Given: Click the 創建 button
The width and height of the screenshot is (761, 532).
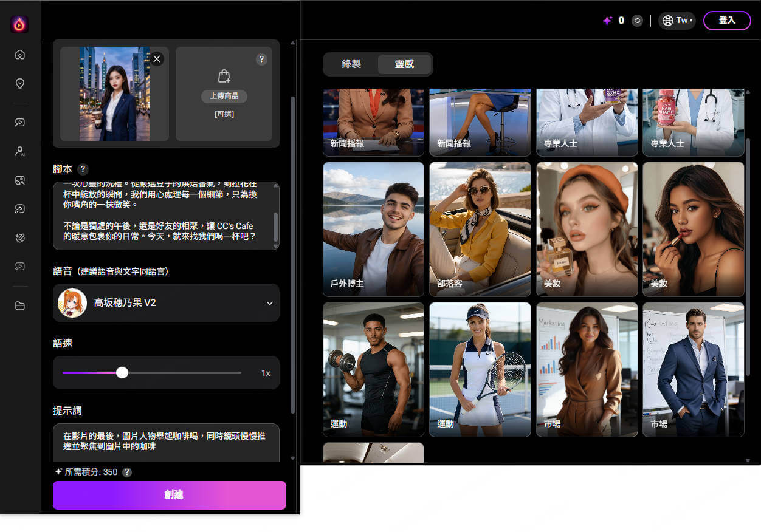Looking at the screenshot, I should click(170, 495).
